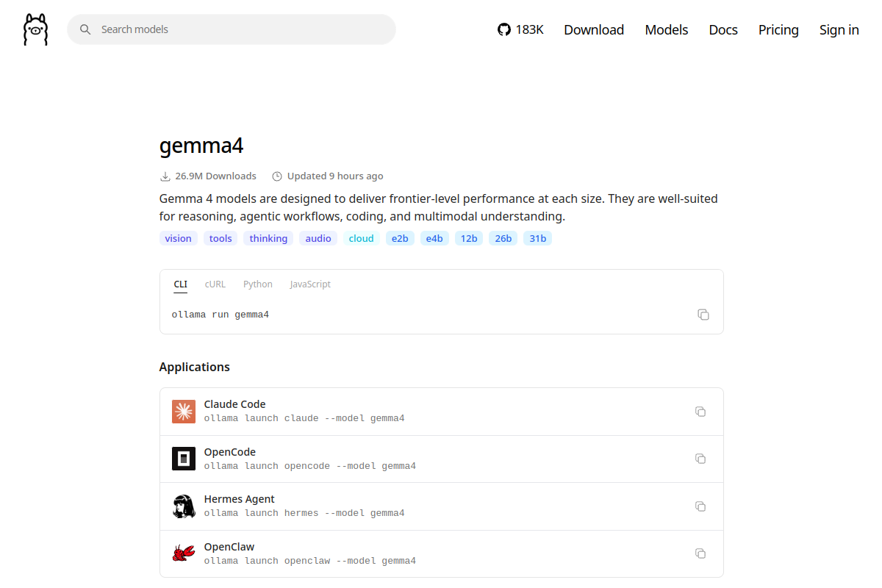Viewport: 882px width, 588px height.
Task: Copy the OpenCode launch command
Action: (x=700, y=459)
